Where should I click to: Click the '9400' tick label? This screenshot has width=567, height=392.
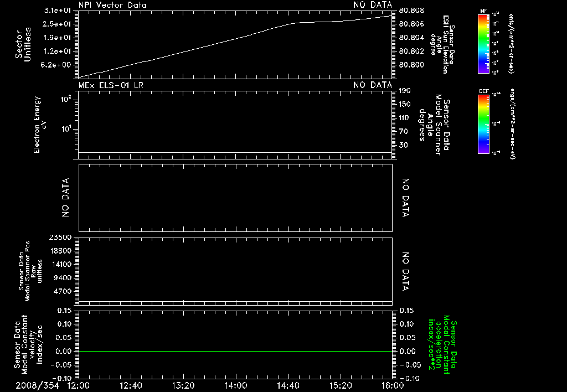63,278
